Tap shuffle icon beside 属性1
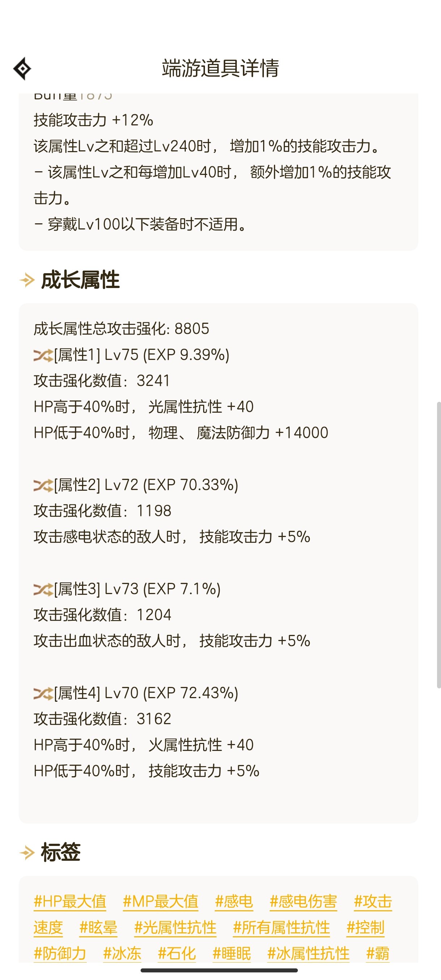Viewport: 441px width, 980px height. 43,355
